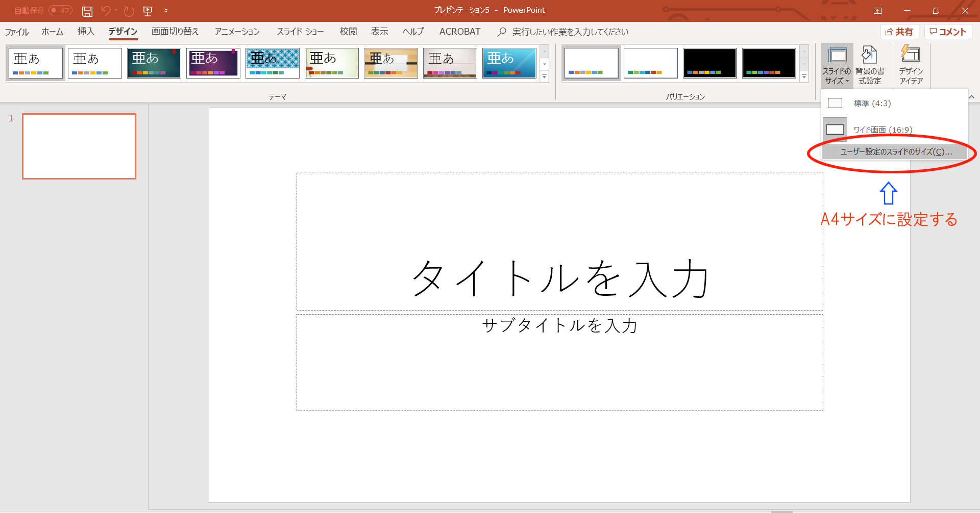Click the ribbon display options icon
980x513 pixels.
(x=877, y=11)
